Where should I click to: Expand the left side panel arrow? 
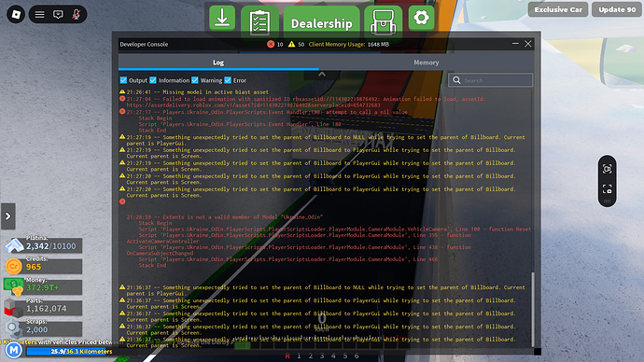(x=7, y=216)
